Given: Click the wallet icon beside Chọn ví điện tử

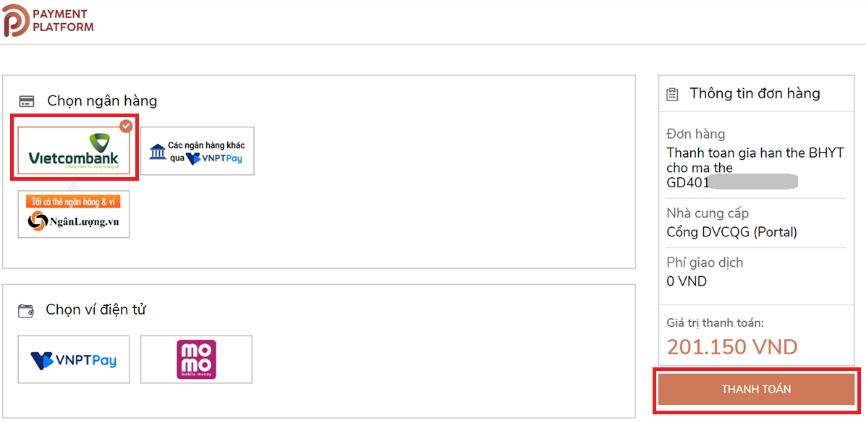Looking at the screenshot, I should click(x=26, y=310).
